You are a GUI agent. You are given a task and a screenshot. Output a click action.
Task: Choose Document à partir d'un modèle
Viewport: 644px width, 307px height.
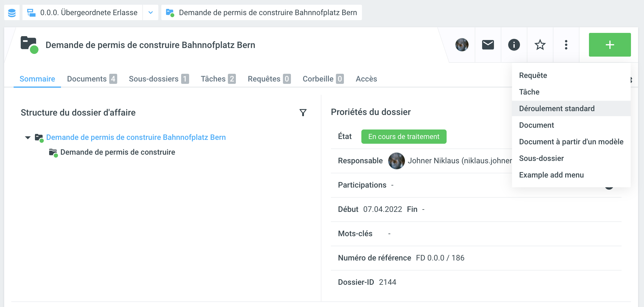(x=571, y=142)
